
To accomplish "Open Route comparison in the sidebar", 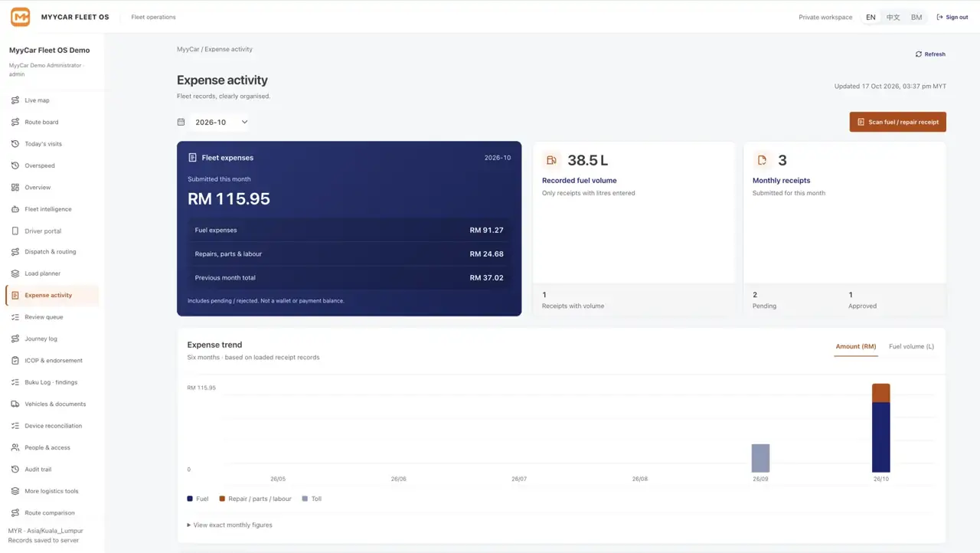I will click(x=52, y=513).
